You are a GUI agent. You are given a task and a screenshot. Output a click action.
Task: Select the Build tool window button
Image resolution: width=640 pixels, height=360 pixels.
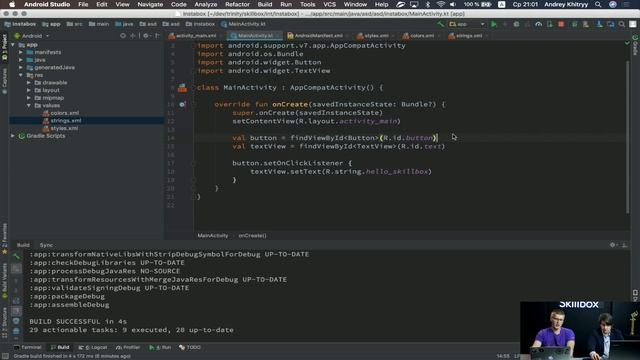point(60,347)
